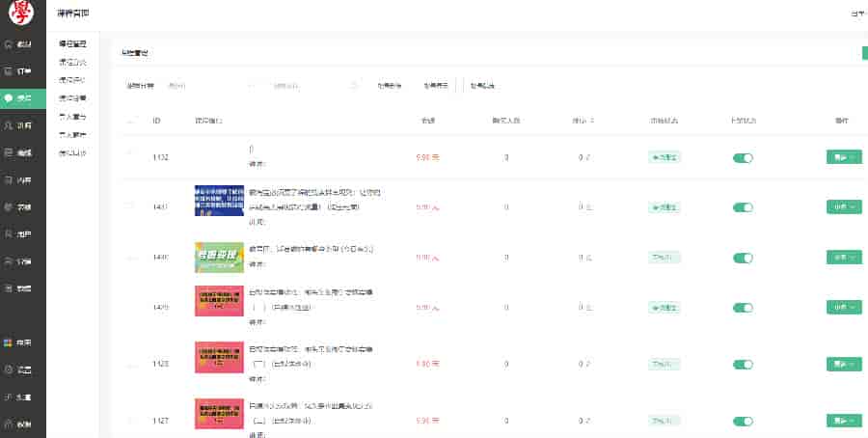Screen dimensions: 868x438
Task: Toggle the status switch in the first table row
Action: point(742,157)
